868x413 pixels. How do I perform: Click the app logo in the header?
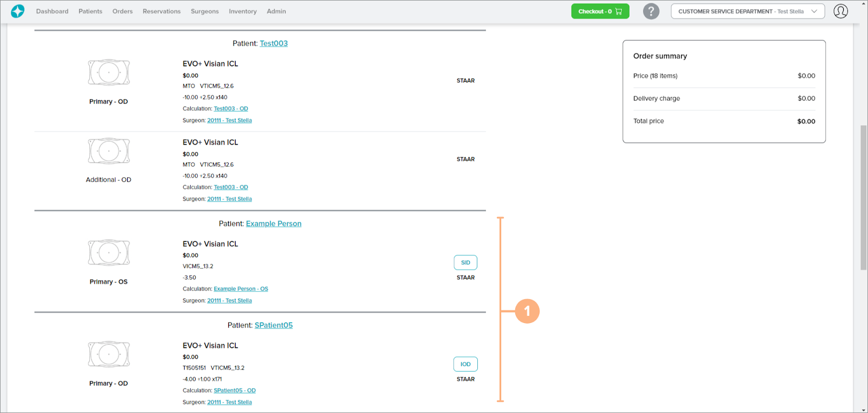click(x=18, y=11)
